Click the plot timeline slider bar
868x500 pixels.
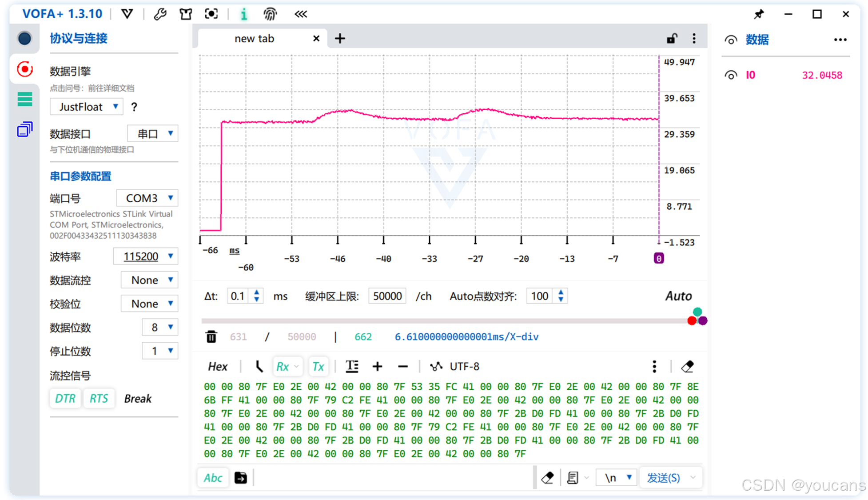444,321
